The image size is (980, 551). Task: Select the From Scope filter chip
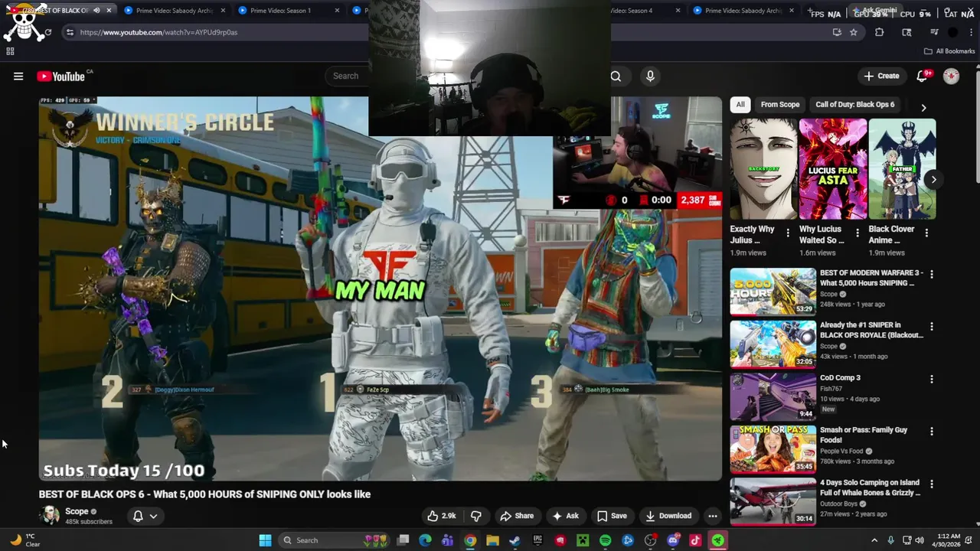780,104
